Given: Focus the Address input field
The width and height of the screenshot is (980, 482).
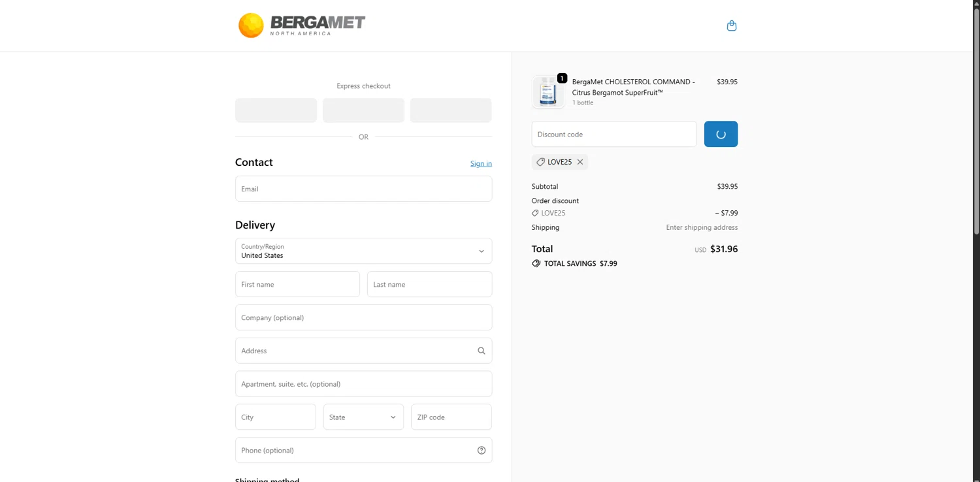Looking at the screenshot, I should (x=363, y=351).
